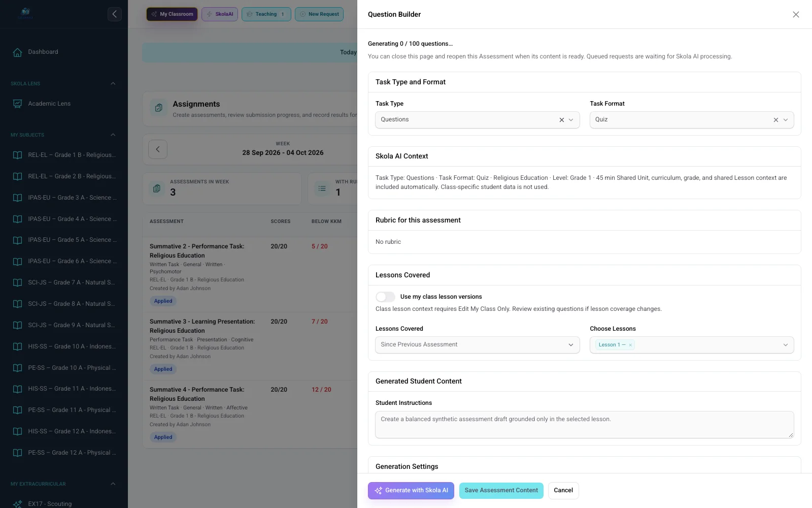Click the Assignments clipboard icon

pyautogui.click(x=158, y=108)
